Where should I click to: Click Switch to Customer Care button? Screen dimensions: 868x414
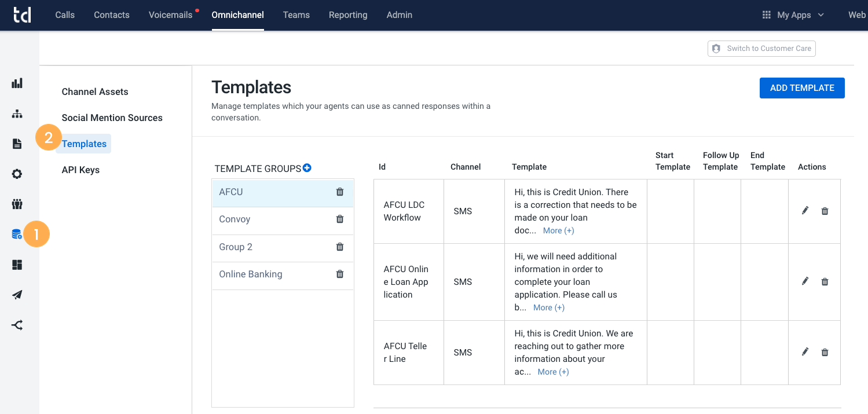[761, 49]
